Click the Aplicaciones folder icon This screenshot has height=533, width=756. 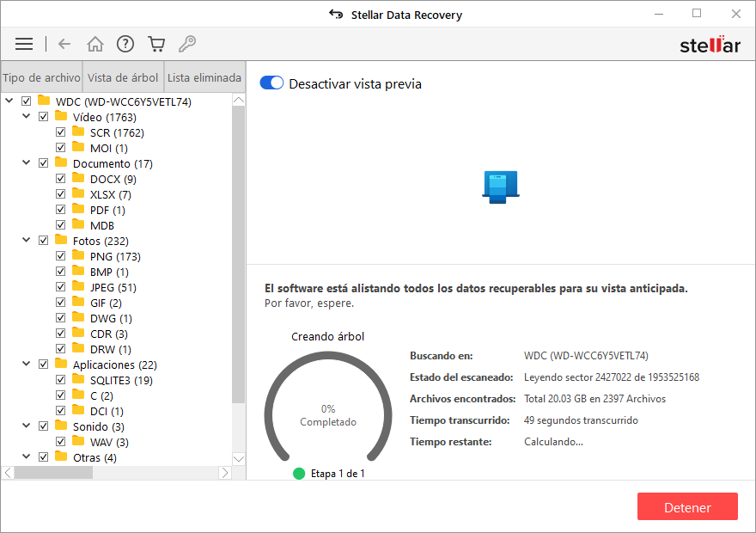pyautogui.click(x=61, y=364)
